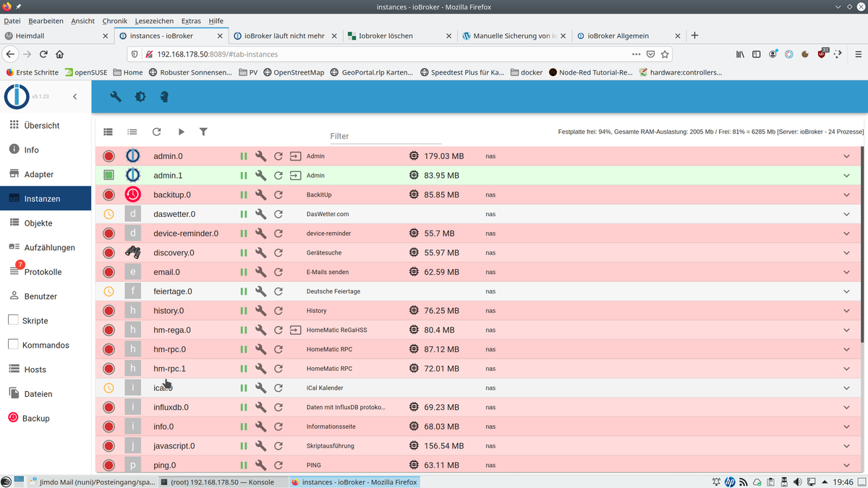Restart the hm-rpc.1 instance
The image size is (868, 488).
pyautogui.click(x=278, y=369)
